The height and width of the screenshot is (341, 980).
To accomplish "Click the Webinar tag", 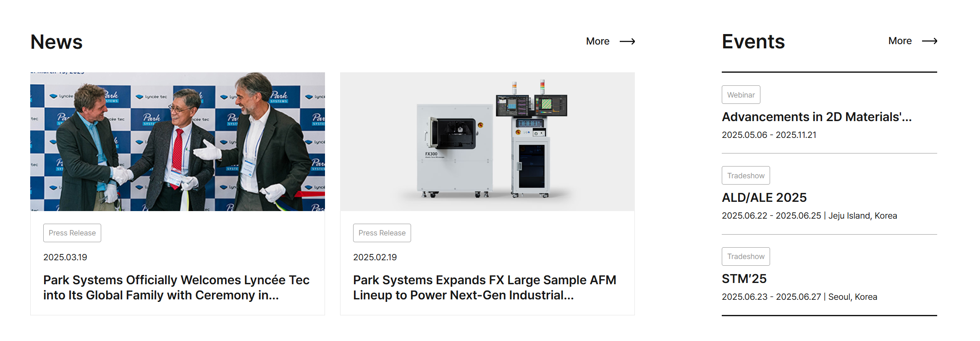I will click(x=741, y=95).
